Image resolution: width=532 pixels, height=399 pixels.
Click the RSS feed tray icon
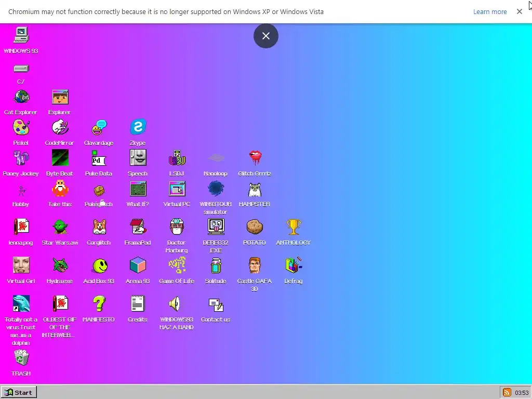(507, 393)
